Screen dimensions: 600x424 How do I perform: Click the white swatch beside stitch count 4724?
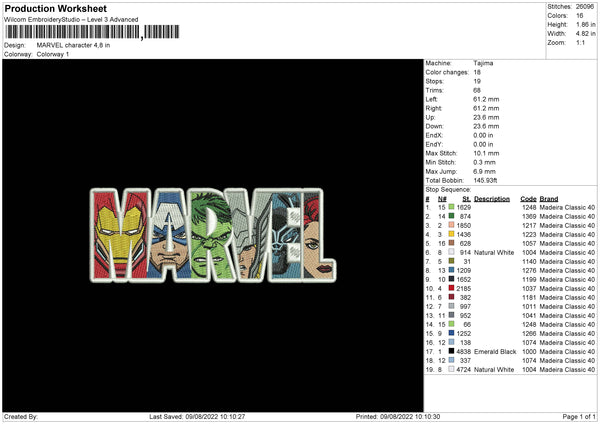click(x=452, y=369)
